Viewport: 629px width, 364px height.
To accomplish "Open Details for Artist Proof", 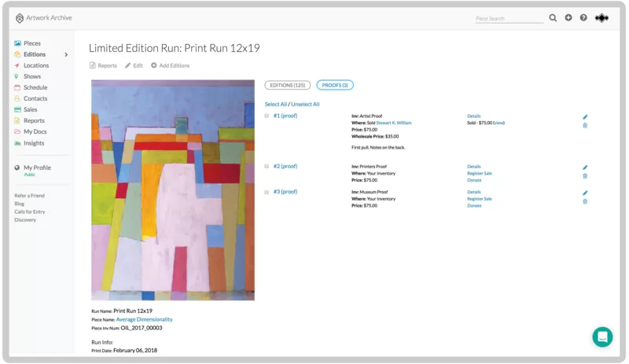I will (474, 116).
